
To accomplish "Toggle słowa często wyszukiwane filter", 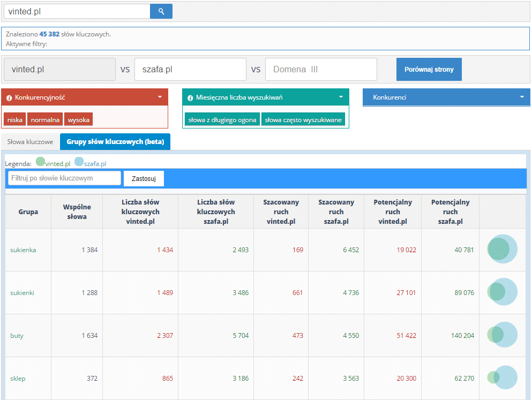I will [x=303, y=119].
